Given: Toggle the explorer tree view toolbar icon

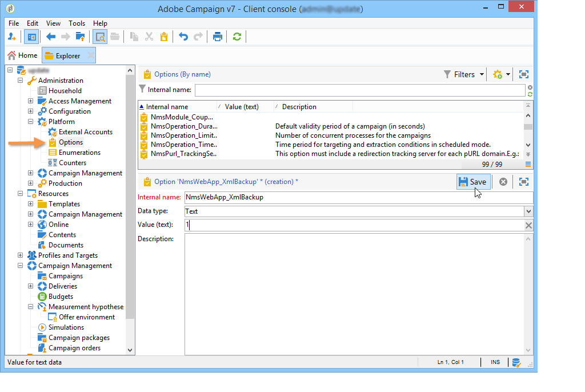Looking at the screenshot, I should (32, 37).
